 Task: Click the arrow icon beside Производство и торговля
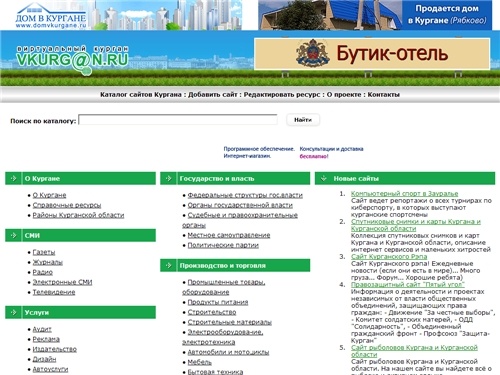click(x=168, y=265)
